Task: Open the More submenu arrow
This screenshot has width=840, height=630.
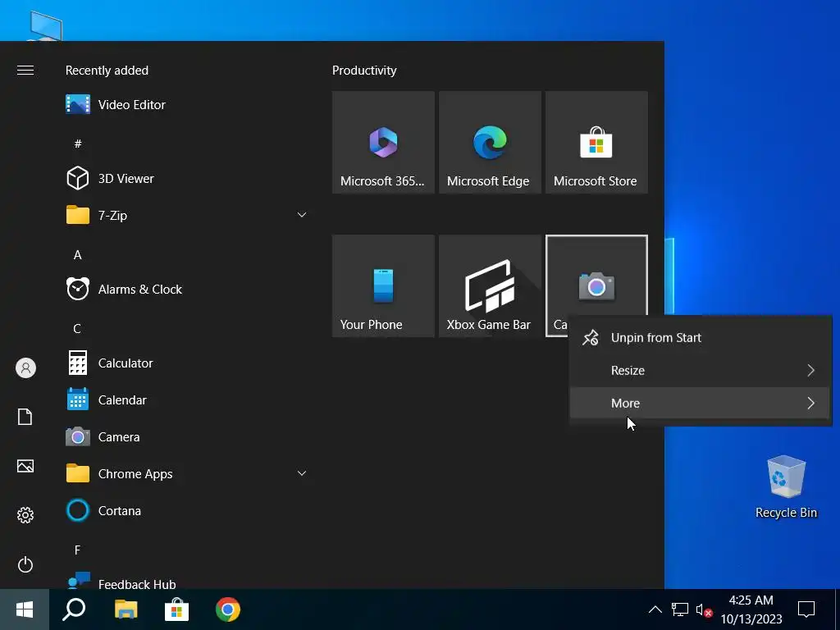Action: pyautogui.click(x=811, y=403)
